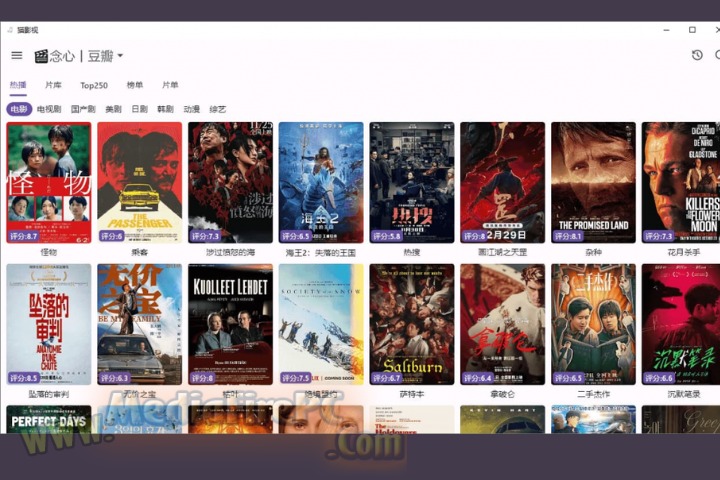Open Killers of the Flower Moon poster

pos(681,182)
